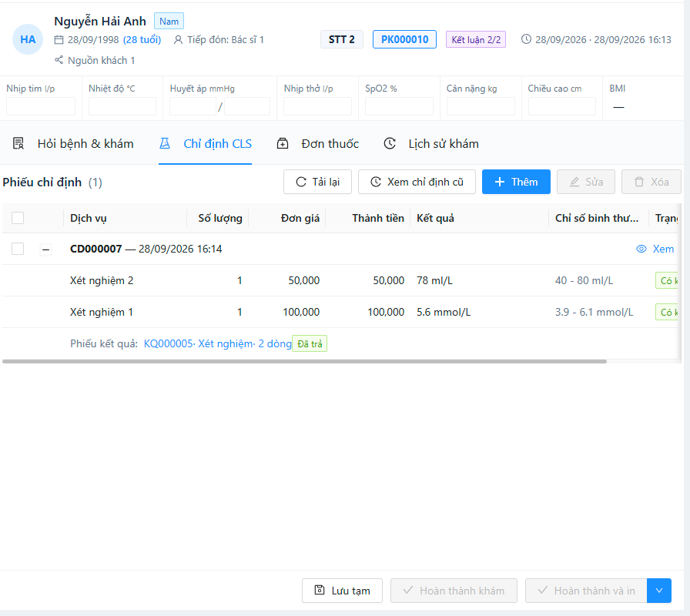Click the Nhiệt độ °C input field

click(122, 106)
